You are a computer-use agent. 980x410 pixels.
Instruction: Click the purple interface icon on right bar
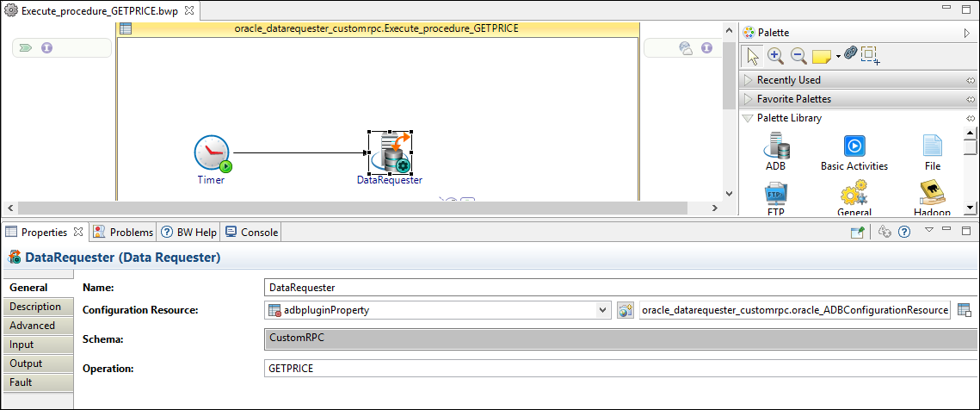pyautogui.click(x=706, y=47)
